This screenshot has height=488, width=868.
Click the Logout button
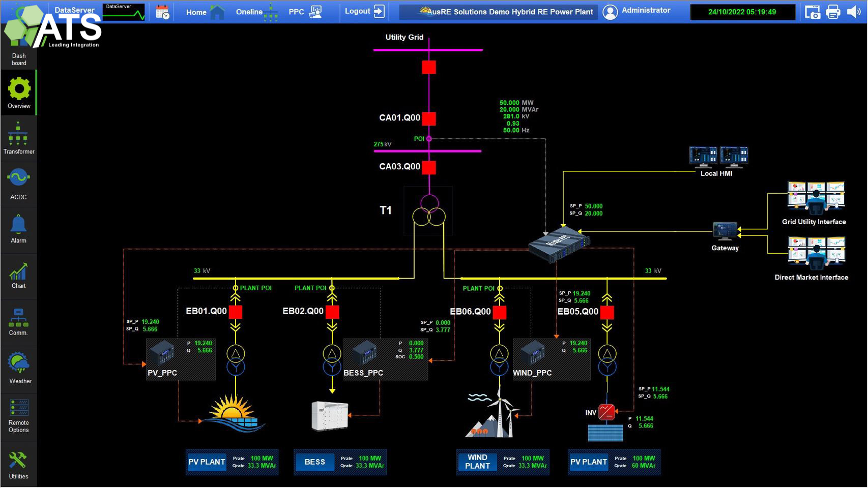coord(364,11)
